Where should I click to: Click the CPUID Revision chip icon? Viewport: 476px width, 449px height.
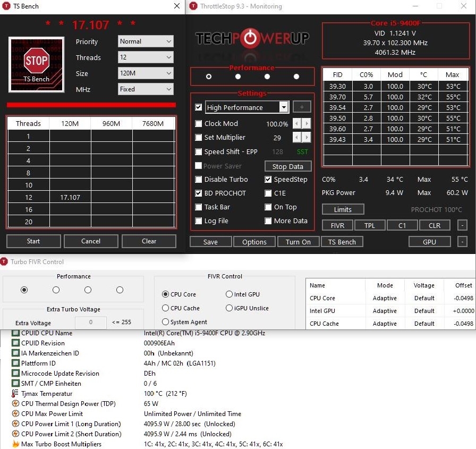tap(15, 343)
